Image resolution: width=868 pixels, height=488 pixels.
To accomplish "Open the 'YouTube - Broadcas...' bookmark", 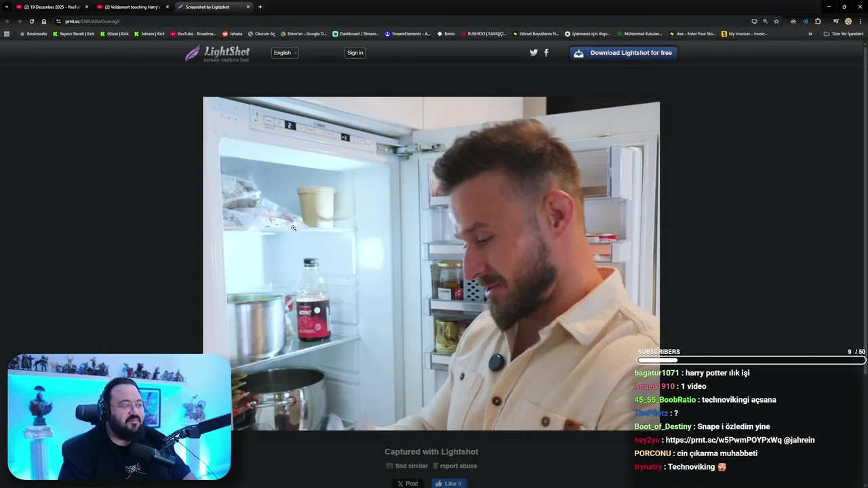I will coord(193,33).
